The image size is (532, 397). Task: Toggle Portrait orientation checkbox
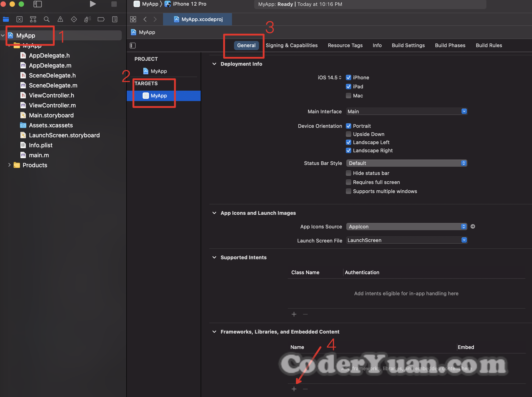click(x=348, y=126)
